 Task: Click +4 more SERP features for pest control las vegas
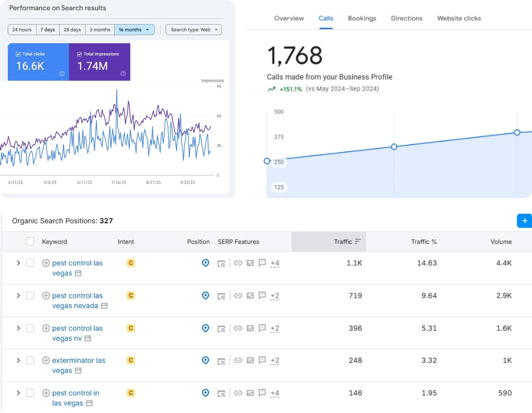275,263
